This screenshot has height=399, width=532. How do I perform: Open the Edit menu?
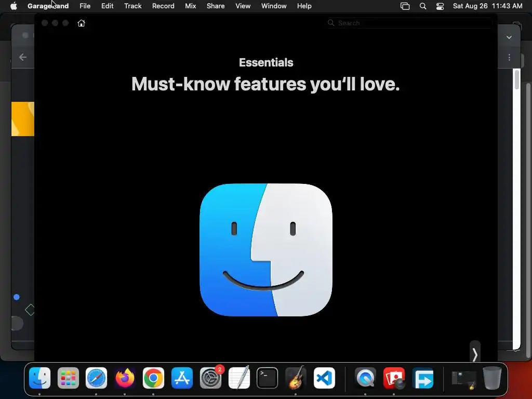pyautogui.click(x=107, y=6)
